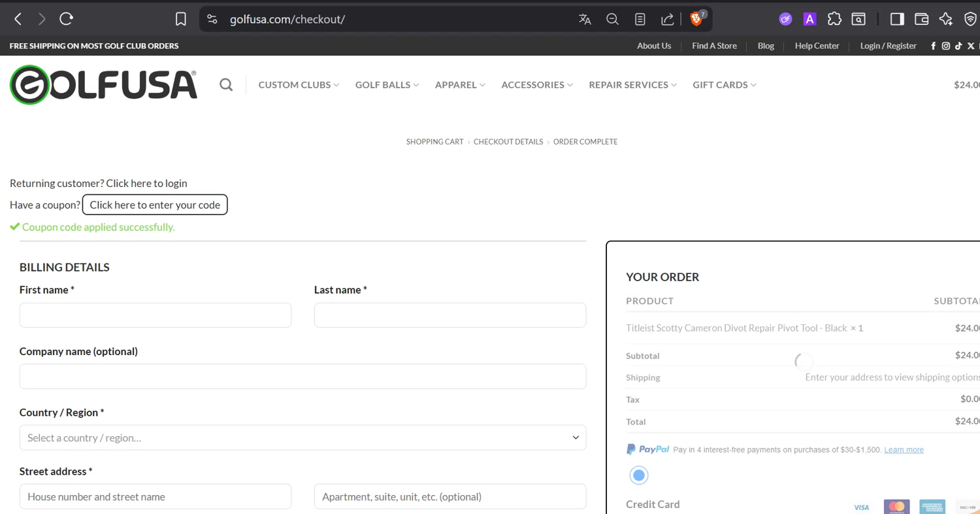The height and width of the screenshot is (514, 980).
Task: Click 'Free shipping on most golf club orders' text
Action: click(94, 46)
